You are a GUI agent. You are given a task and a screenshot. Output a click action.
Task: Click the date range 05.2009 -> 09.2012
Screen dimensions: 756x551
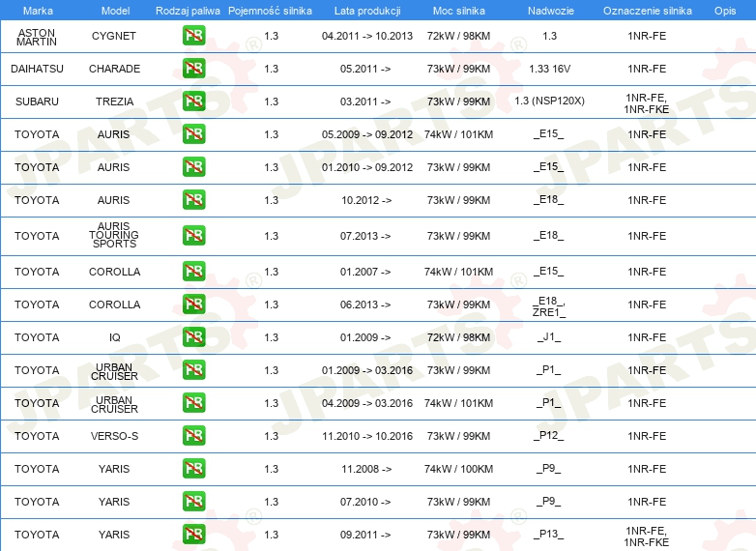(367, 134)
